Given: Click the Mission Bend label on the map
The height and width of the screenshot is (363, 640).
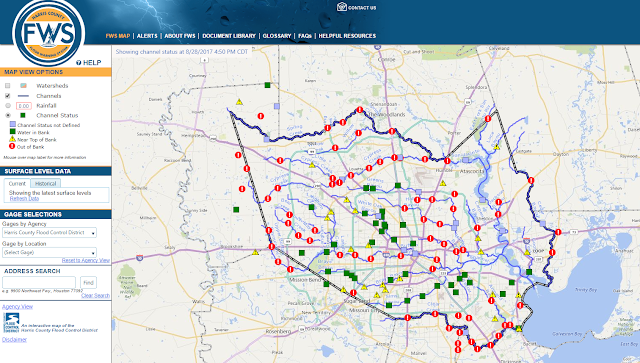Looking at the screenshot, I should tap(306, 280).
